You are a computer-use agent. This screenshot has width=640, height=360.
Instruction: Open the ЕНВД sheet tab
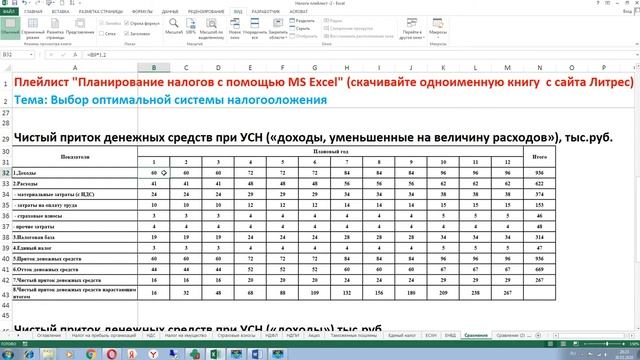[450, 336]
